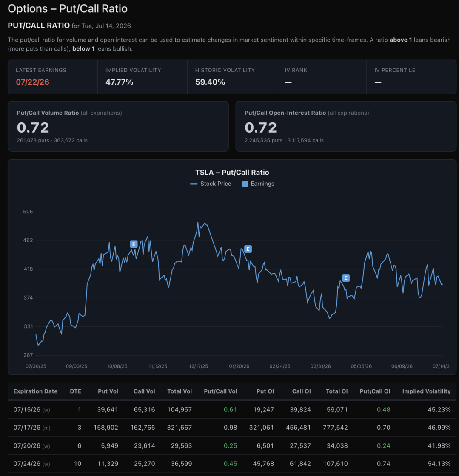Click Put/Call Vol value 0.61
This screenshot has width=459, height=476.
[x=230, y=410]
